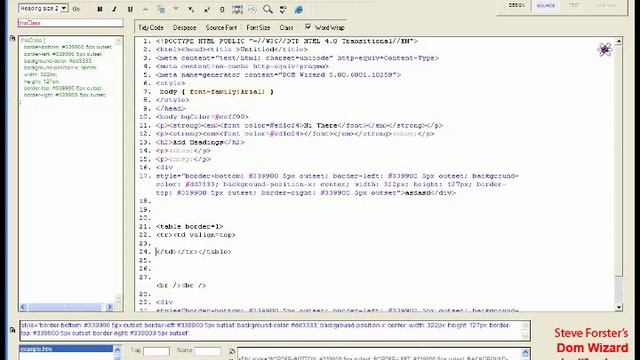
Task: Click the file list scroll up arrow
Action: [x=117, y=349]
